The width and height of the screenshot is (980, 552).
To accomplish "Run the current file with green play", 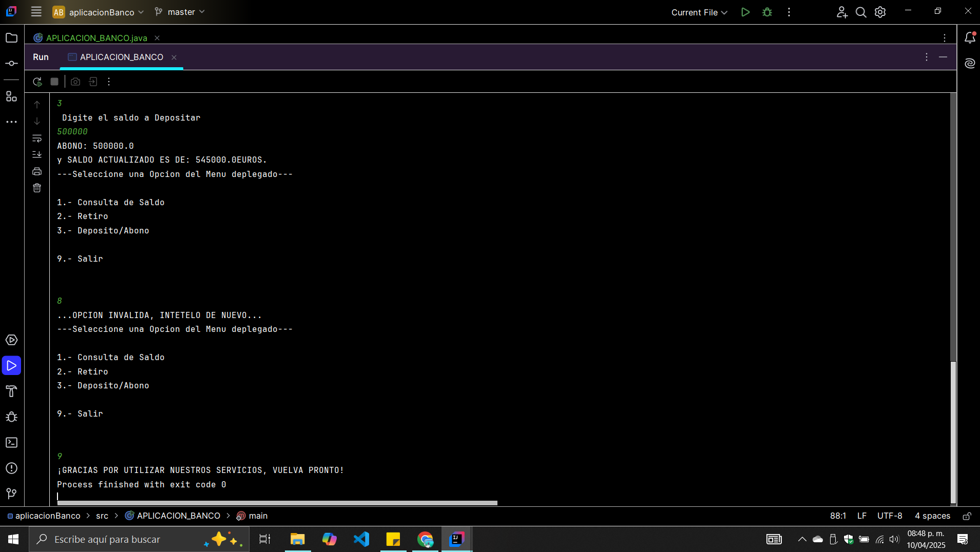I will pos(745,12).
